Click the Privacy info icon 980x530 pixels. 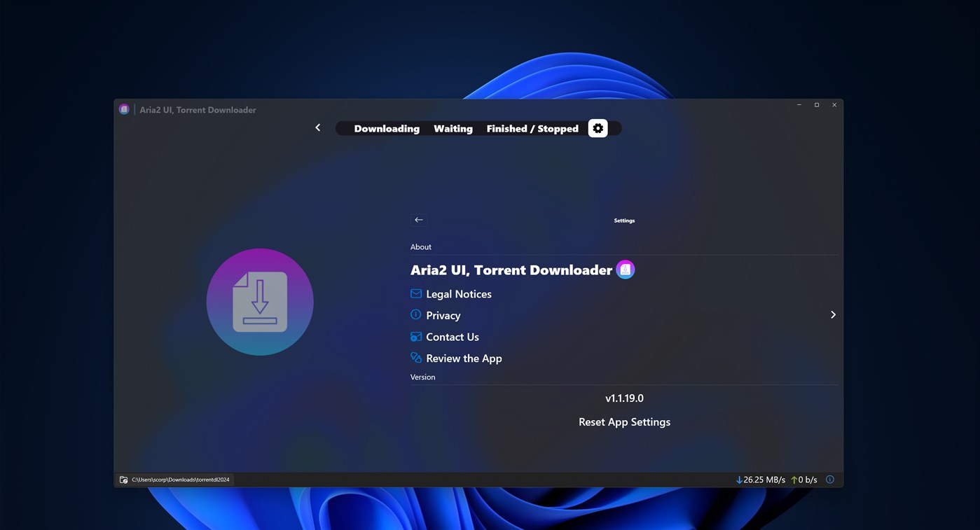(415, 315)
